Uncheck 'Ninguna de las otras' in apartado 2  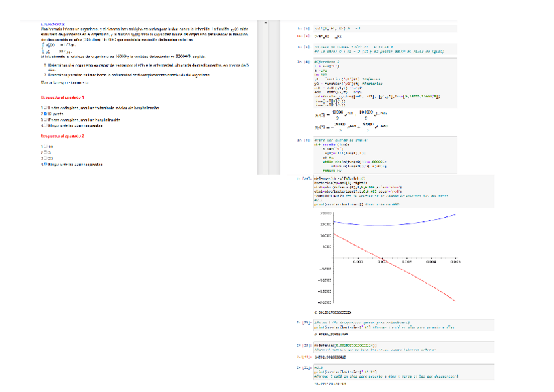click(44, 165)
